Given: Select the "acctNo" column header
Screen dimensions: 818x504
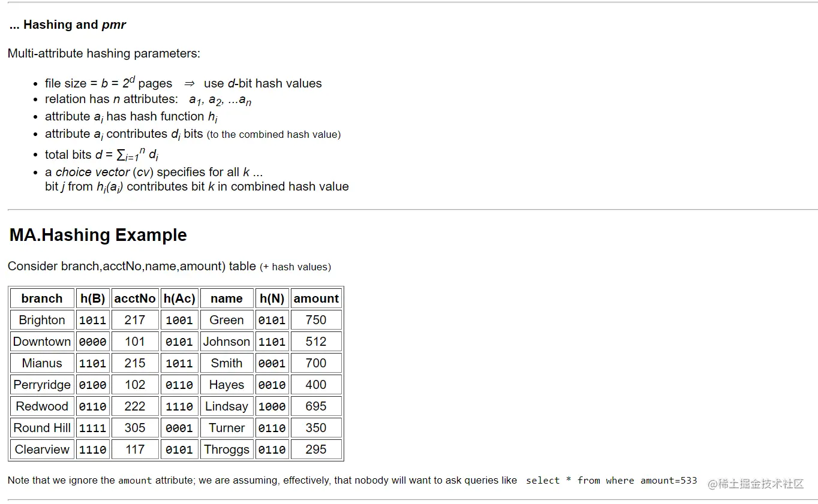Looking at the screenshot, I should click(135, 298).
